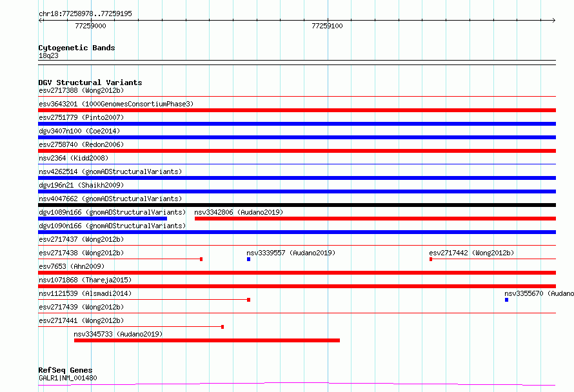Select the esv2751779 (Pinto2007) label
The width and height of the screenshot is (574, 392).
point(81,117)
